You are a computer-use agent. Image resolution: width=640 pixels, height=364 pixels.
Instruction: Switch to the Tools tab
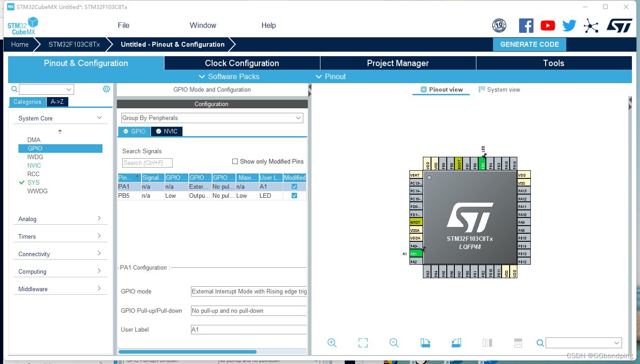click(x=554, y=63)
